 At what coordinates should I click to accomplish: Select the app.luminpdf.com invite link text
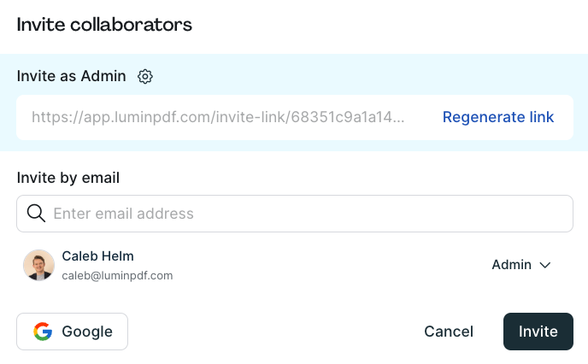coord(218,117)
